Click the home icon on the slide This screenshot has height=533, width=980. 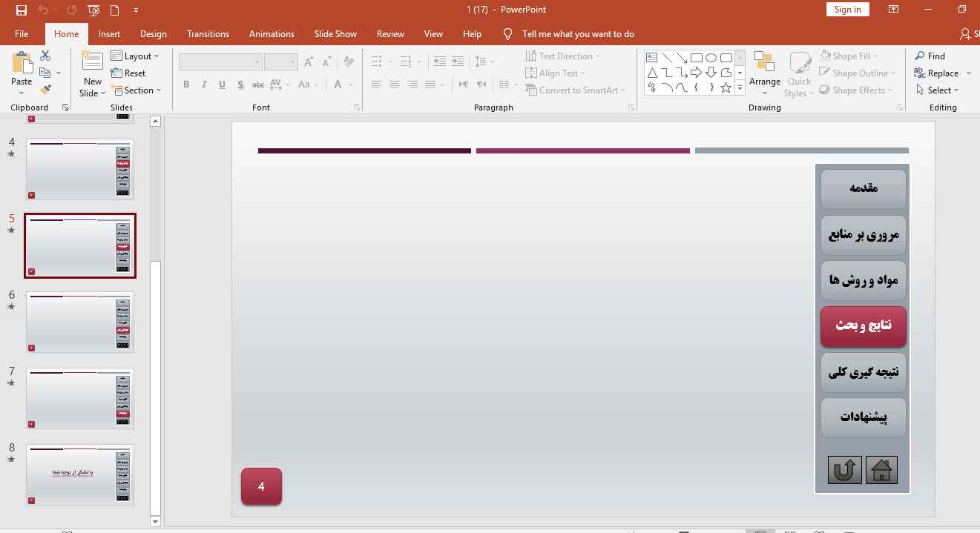pyautogui.click(x=881, y=470)
